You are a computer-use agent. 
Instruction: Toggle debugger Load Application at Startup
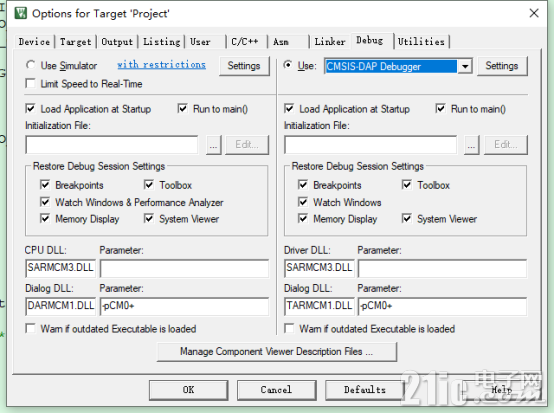pos(289,108)
